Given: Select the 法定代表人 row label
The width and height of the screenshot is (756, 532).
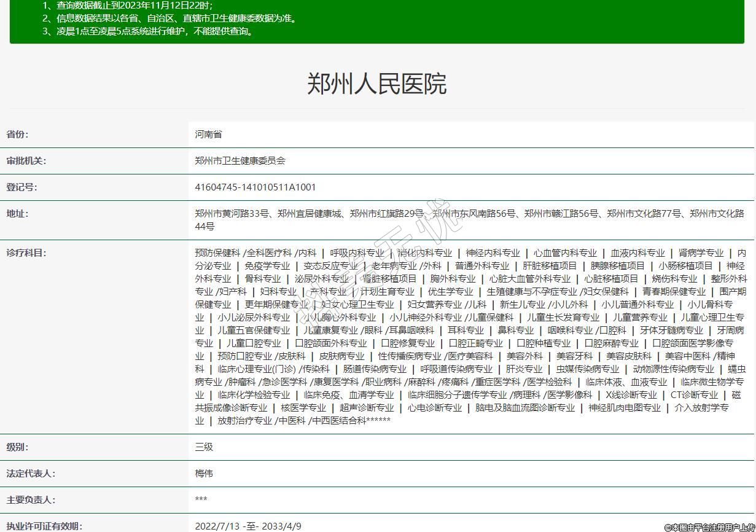Looking at the screenshot, I should click(31, 474).
